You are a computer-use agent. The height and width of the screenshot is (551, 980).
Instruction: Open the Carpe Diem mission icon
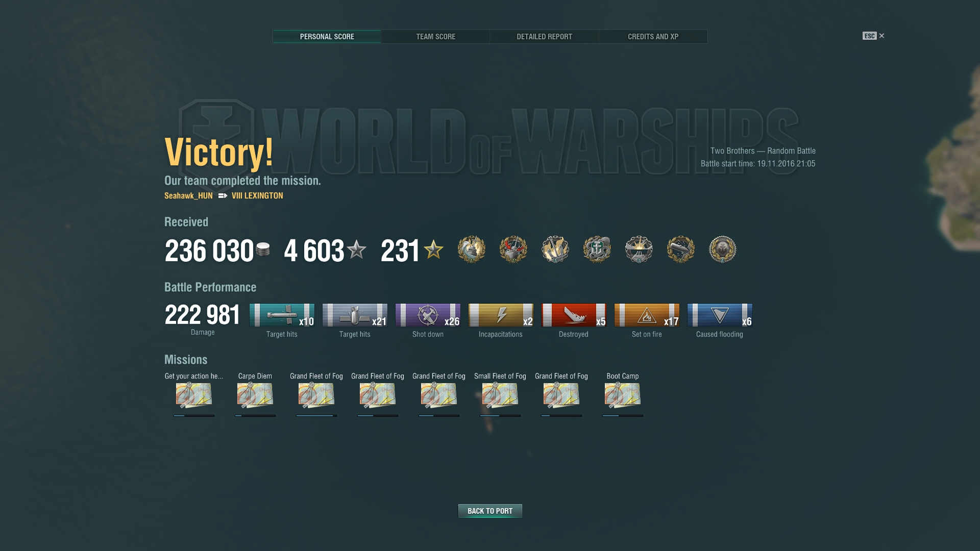coord(255,395)
